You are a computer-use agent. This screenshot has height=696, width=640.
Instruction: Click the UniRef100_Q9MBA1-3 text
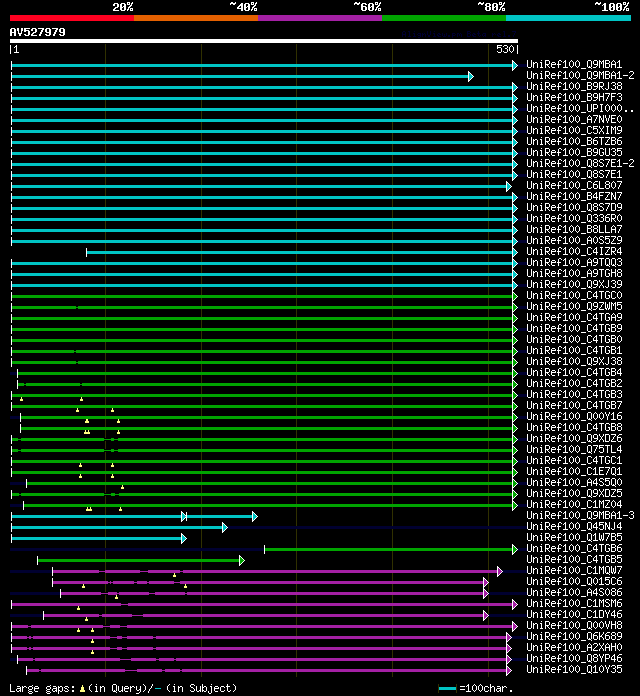580,515
